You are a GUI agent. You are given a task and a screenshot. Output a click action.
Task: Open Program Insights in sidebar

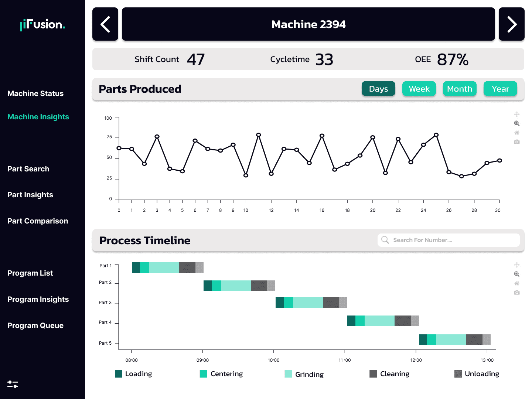[x=38, y=299]
